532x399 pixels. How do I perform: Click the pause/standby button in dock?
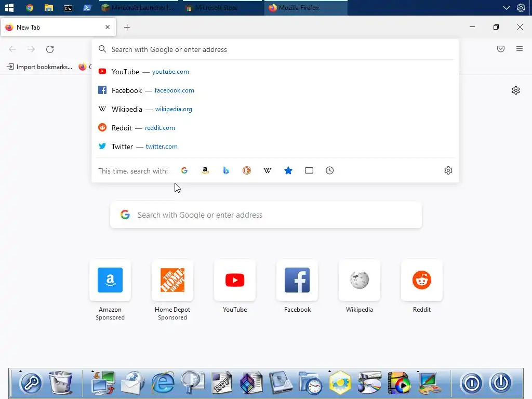pyautogui.click(x=471, y=383)
